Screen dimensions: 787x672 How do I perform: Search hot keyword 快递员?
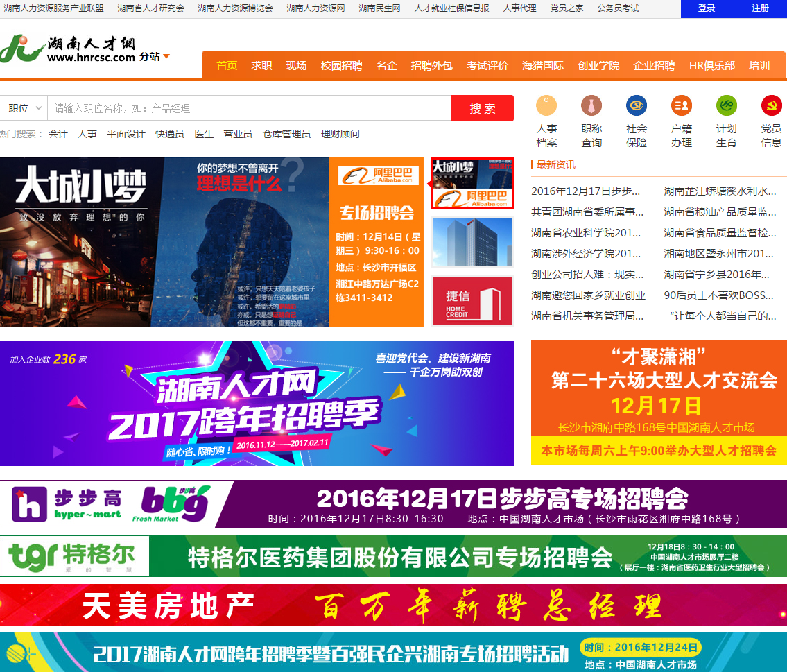169,134
